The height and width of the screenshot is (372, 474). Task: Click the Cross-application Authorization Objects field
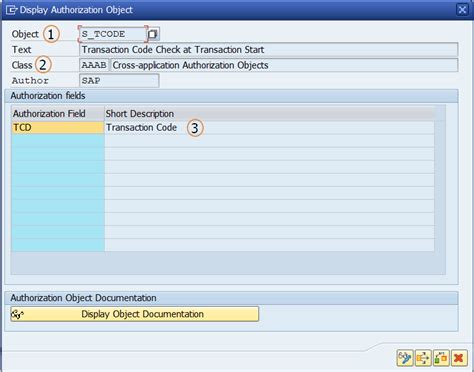pos(284,65)
